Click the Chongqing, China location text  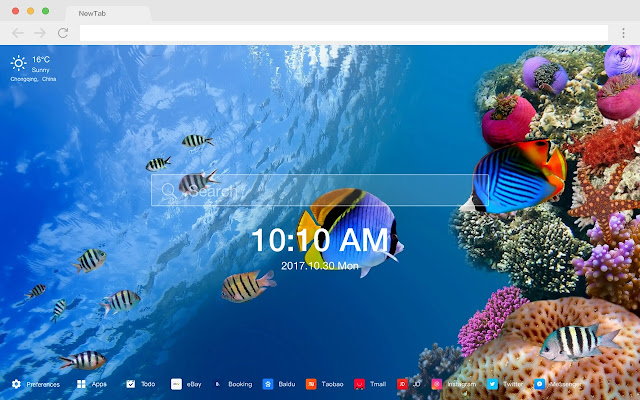click(33, 79)
